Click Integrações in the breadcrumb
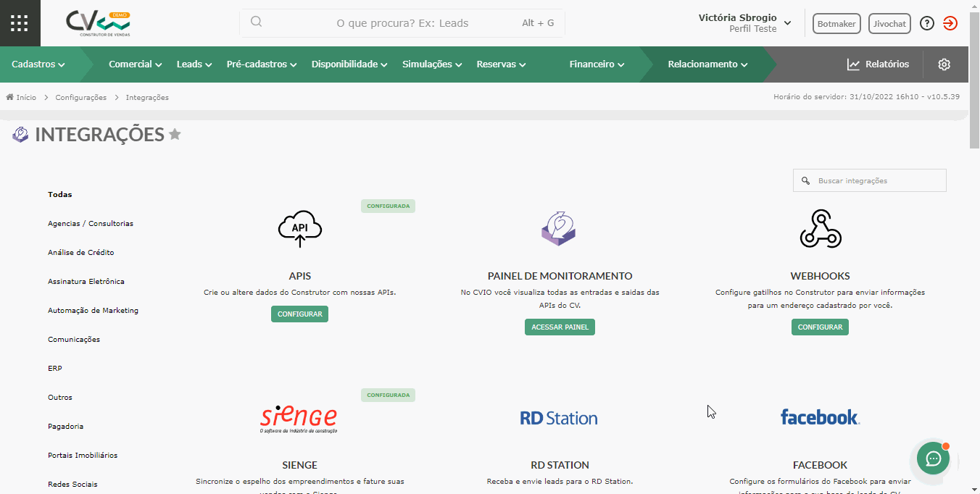This screenshot has height=494, width=980. [147, 97]
